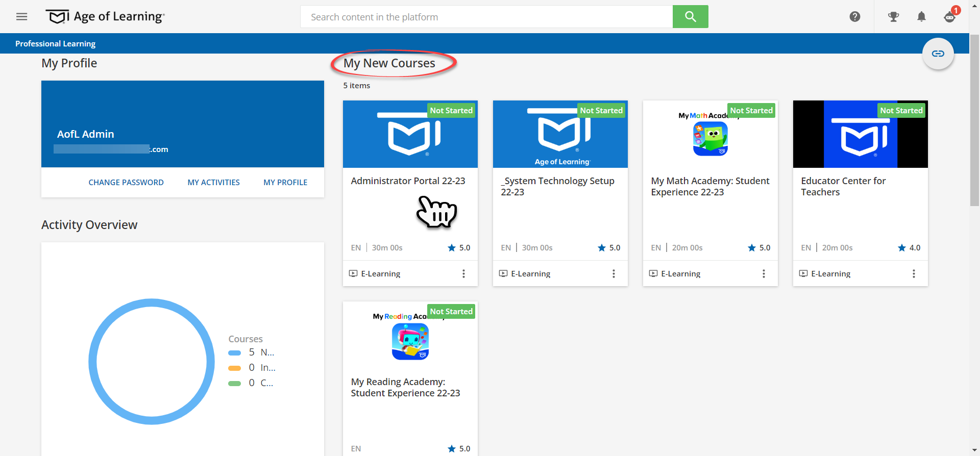
Task: Click Change Password link
Action: point(126,183)
